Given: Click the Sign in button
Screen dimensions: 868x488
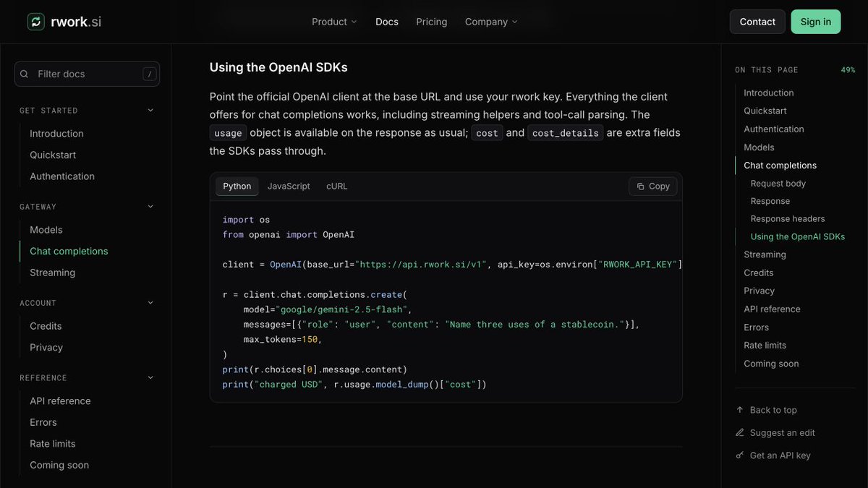Looking at the screenshot, I should point(816,22).
